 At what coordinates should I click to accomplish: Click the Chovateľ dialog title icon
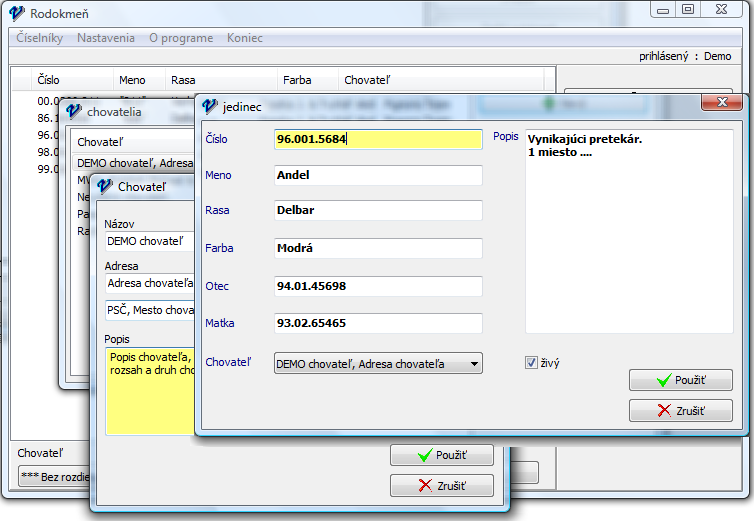104,186
